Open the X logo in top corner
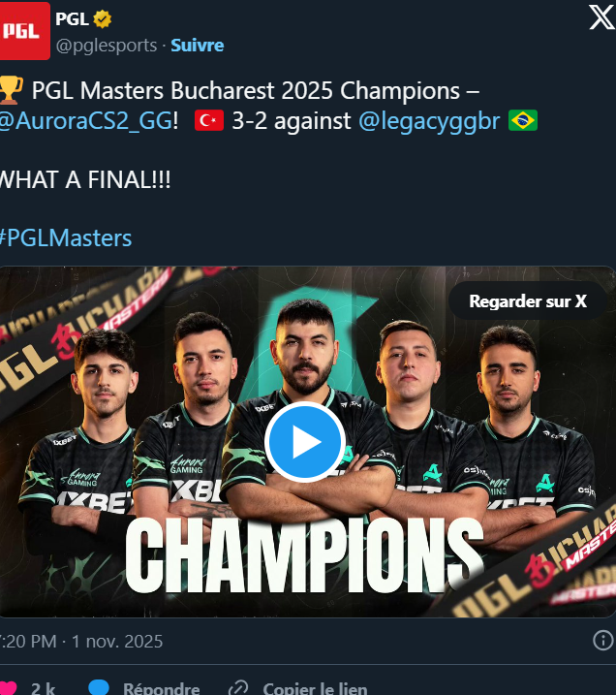The width and height of the screenshot is (616, 695). click(601, 17)
